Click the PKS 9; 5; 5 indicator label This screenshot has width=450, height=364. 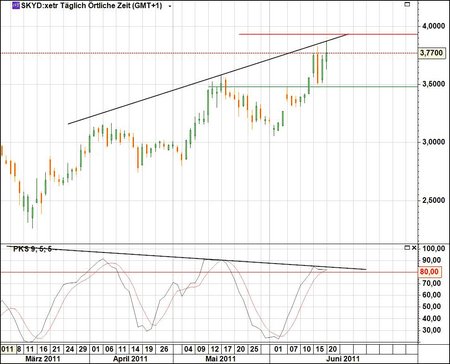[x=32, y=249]
